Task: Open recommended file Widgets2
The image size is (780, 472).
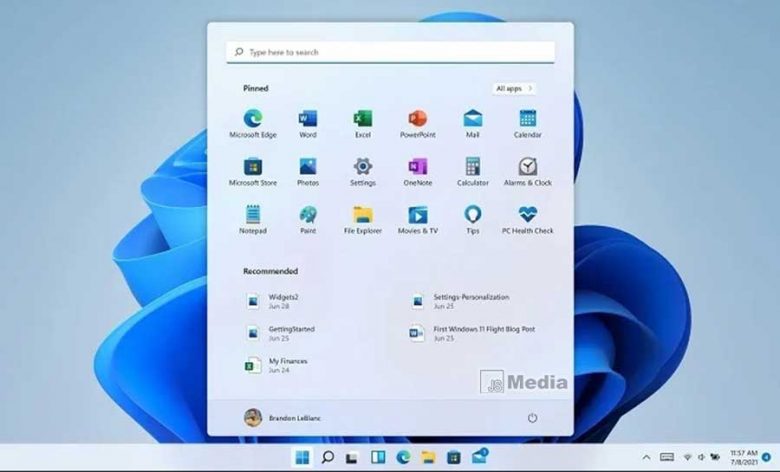Action: (272, 301)
